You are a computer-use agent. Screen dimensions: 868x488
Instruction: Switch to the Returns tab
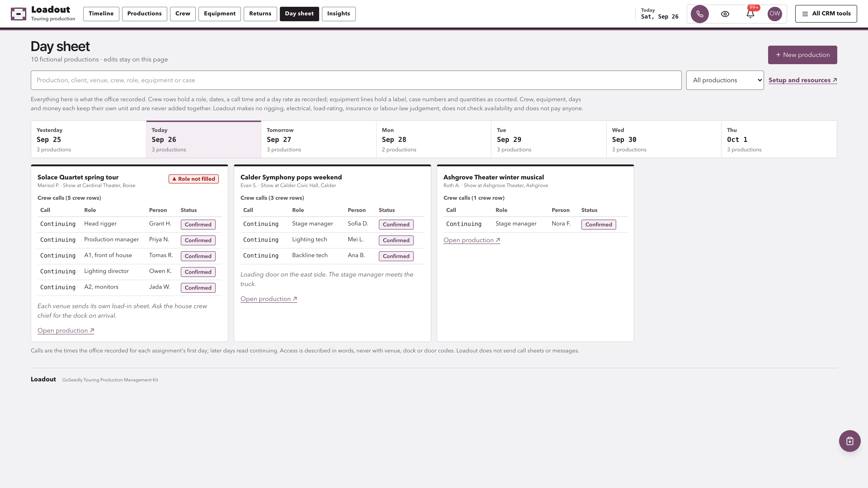[260, 14]
